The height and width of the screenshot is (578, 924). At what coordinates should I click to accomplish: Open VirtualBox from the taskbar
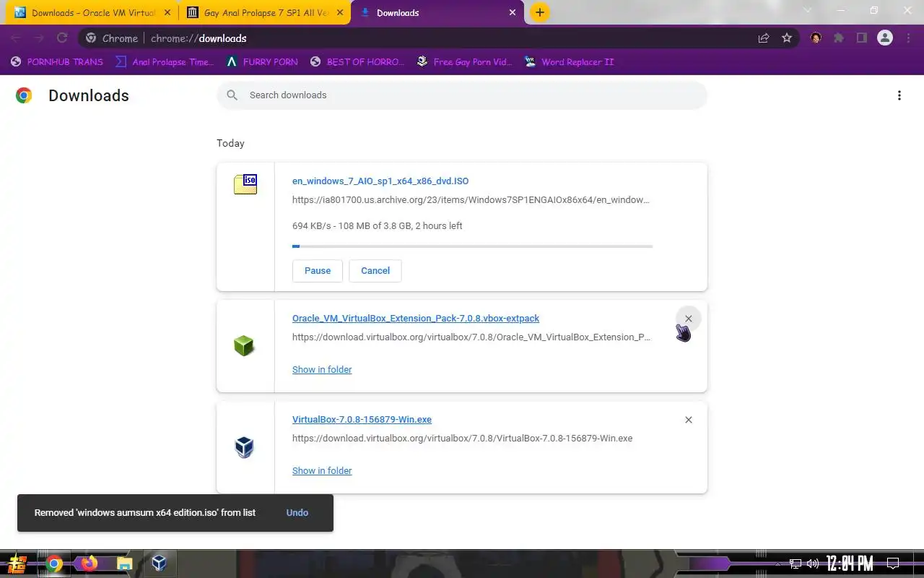(x=159, y=564)
